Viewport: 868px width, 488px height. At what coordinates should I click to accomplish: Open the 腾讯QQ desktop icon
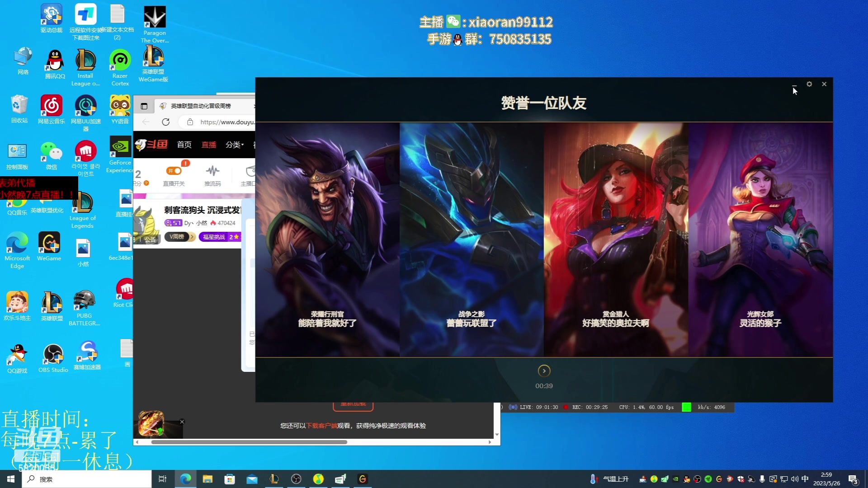point(55,64)
